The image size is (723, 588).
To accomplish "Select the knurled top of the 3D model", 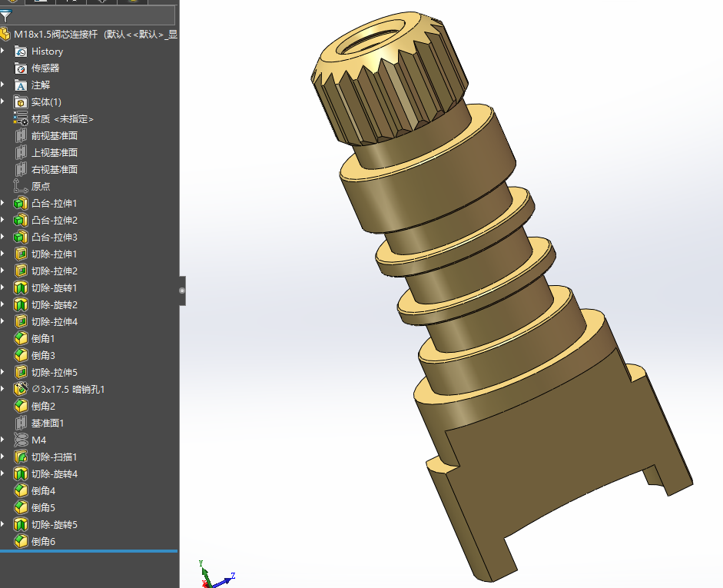I will click(x=390, y=78).
